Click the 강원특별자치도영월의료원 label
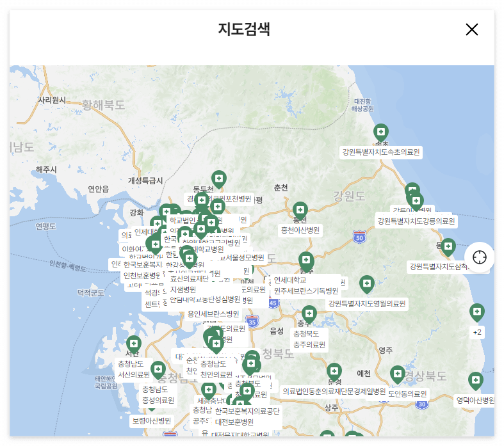The height and width of the screenshot is (446, 504). (367, 304)
